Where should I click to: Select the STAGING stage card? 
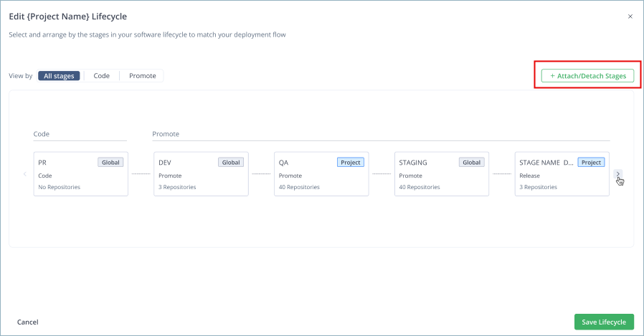tap(442, 174)
